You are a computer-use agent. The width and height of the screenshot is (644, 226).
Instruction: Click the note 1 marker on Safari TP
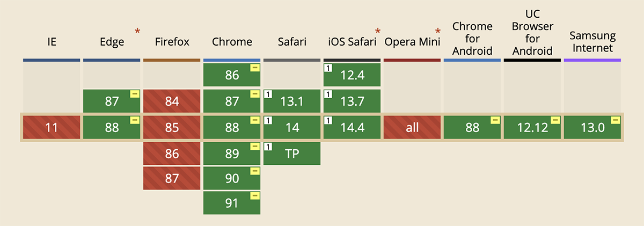267,147
